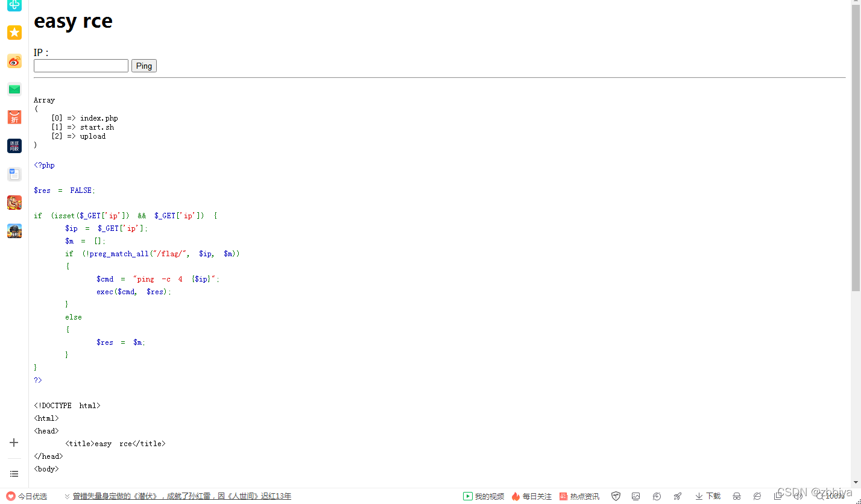Click the 'easy rce' page heading
The height and width of the screenshot is (504, 861).
pos(73,21)
